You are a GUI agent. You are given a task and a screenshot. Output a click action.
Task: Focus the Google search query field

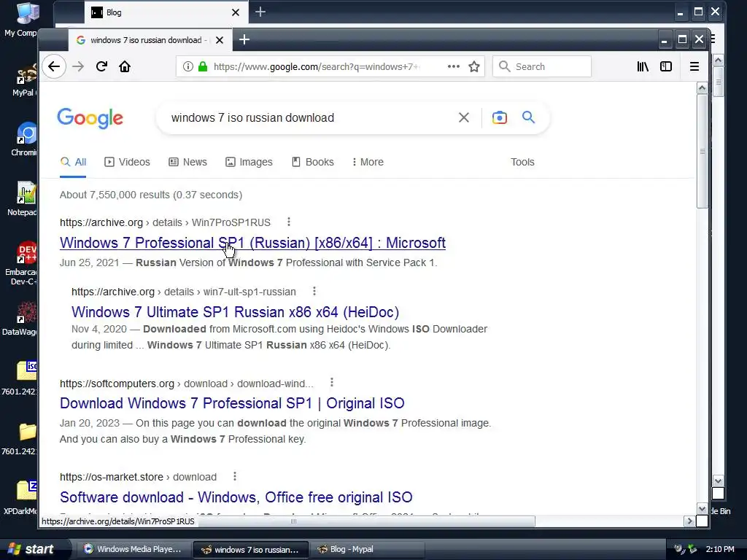[x=309, y=117]
